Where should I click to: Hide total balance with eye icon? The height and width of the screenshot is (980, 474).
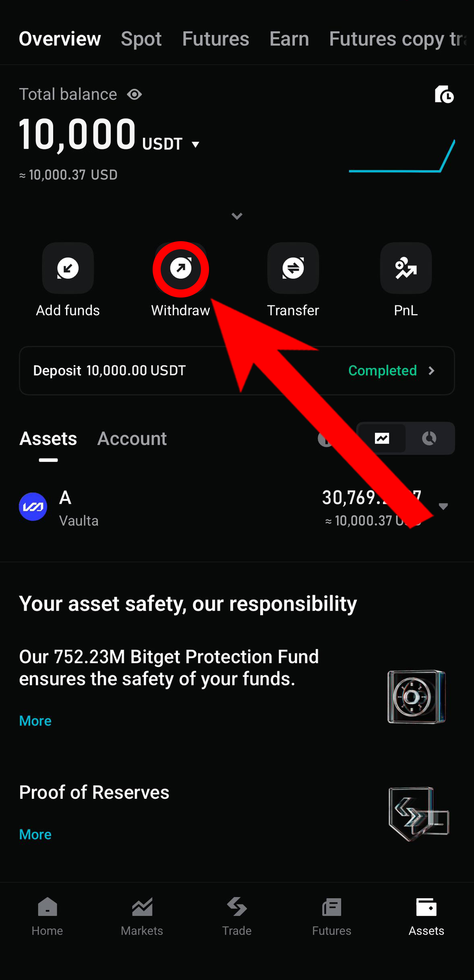pos(135,95)
